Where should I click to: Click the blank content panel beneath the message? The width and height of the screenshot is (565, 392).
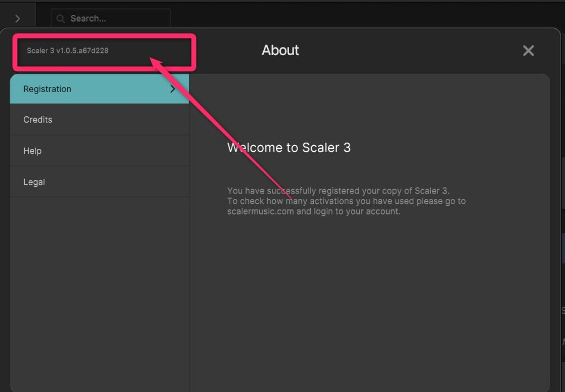[x=370, y=303]
